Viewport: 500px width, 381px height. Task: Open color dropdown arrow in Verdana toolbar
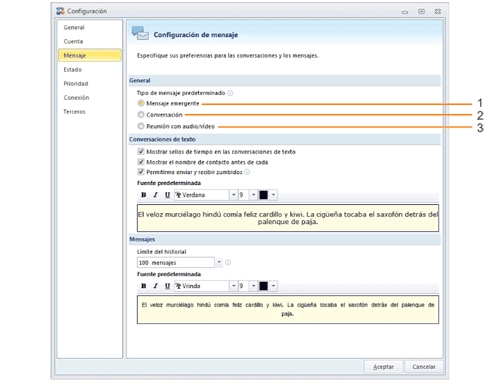tap(273, 195)
